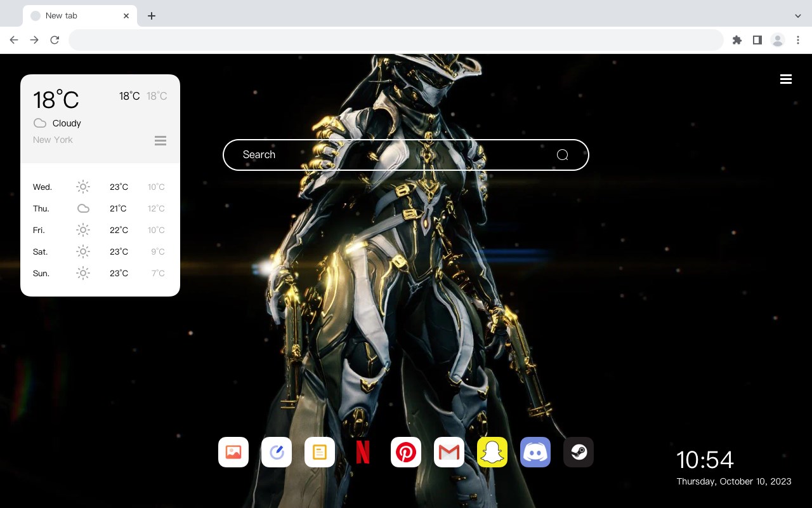Open the Pinterest shortcut
Screen dimensions: 812x508
tap(406, 452)
